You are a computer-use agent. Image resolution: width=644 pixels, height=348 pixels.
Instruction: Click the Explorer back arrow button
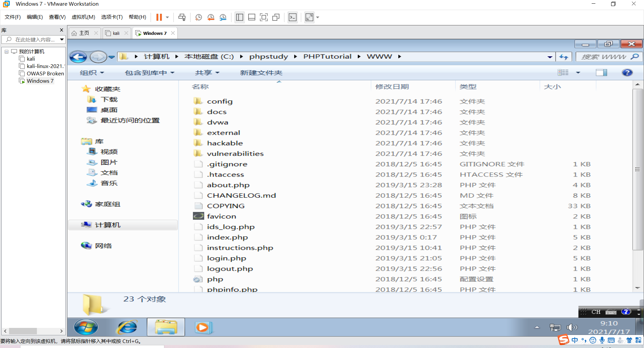[x=78, y=57]
